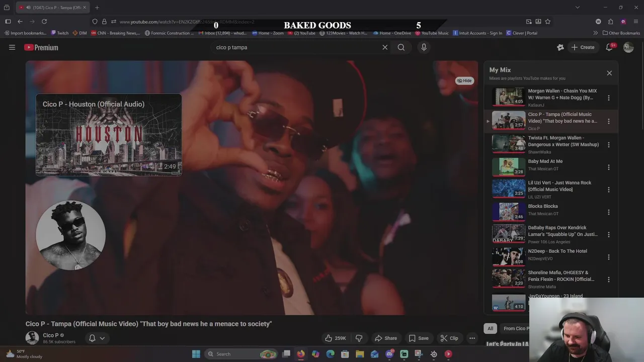Open Other Bookmarks folder
644x362 pixels.
[621, 33]
